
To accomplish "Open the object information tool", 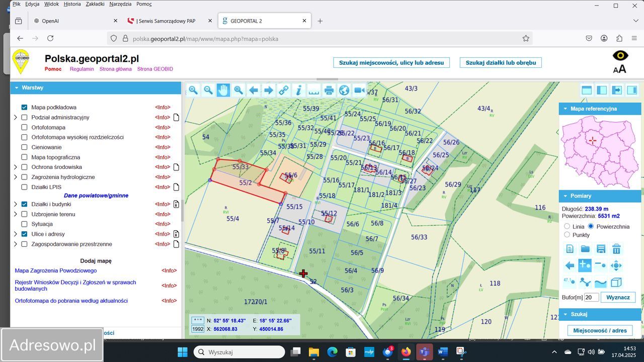I will pos(299,90).
